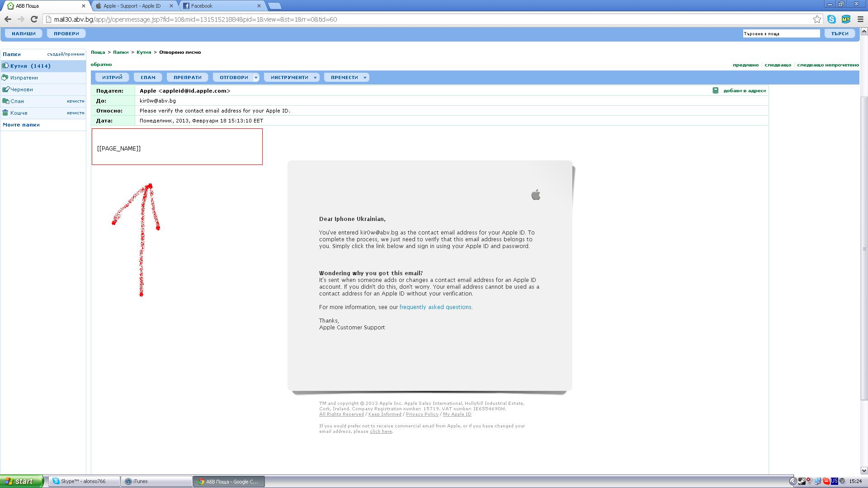Open Chrome menu (three lines icon)
868x488 pixels.
860,19
